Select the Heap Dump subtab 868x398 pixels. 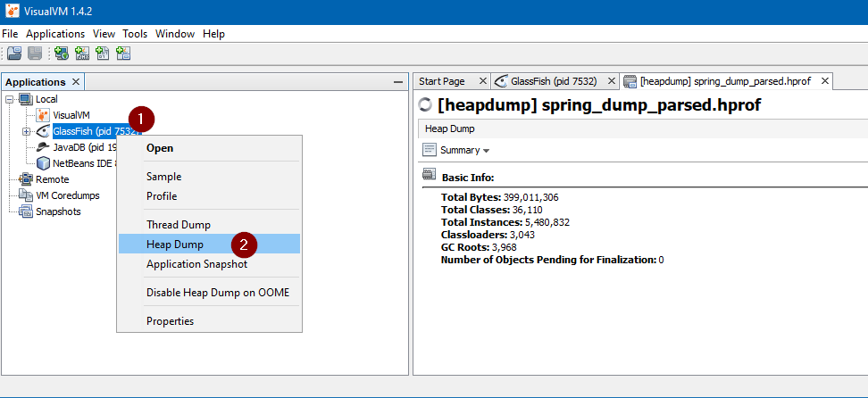point(450,129)
